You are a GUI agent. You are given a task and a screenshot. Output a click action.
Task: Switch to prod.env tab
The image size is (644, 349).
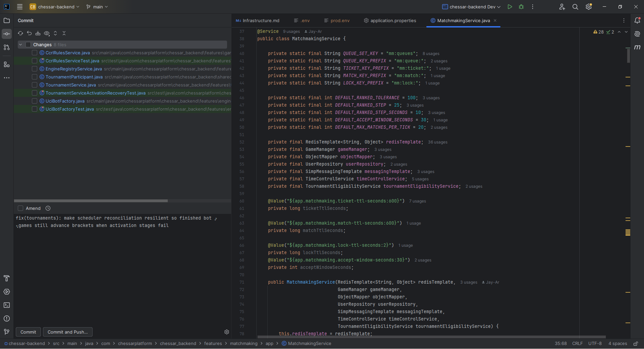[337, 20]
